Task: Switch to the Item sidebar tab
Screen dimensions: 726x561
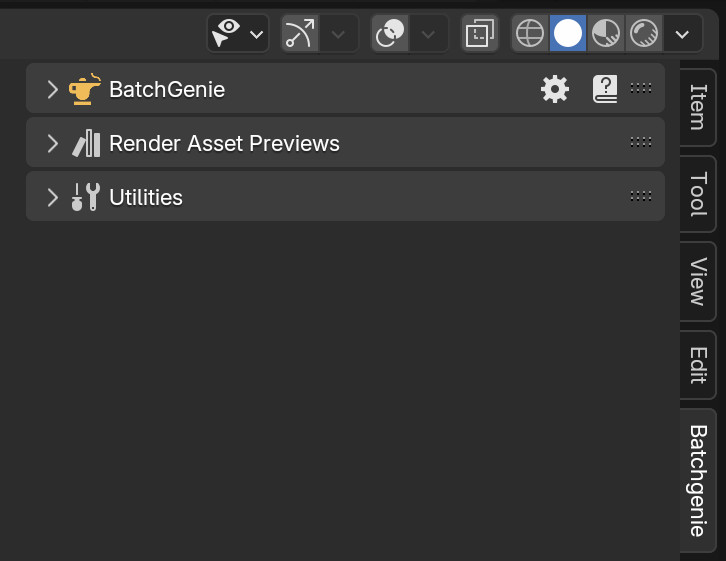Action: (698, 107)
